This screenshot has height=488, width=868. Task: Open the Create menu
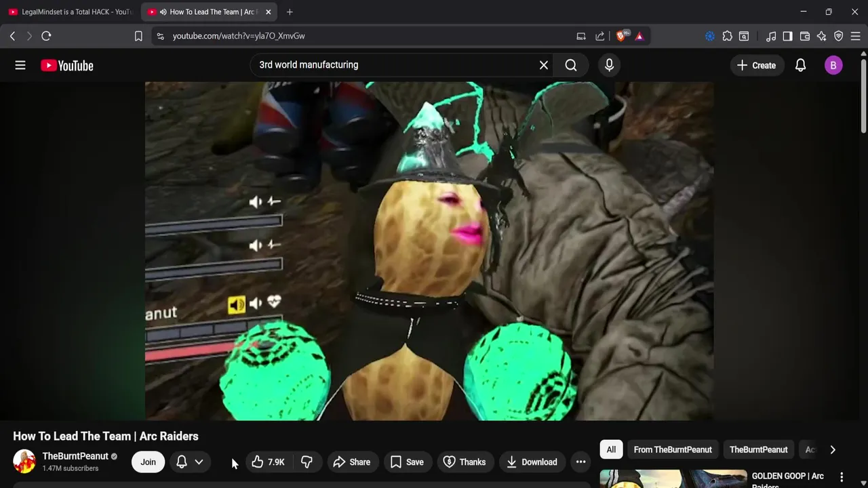point(756,65)
